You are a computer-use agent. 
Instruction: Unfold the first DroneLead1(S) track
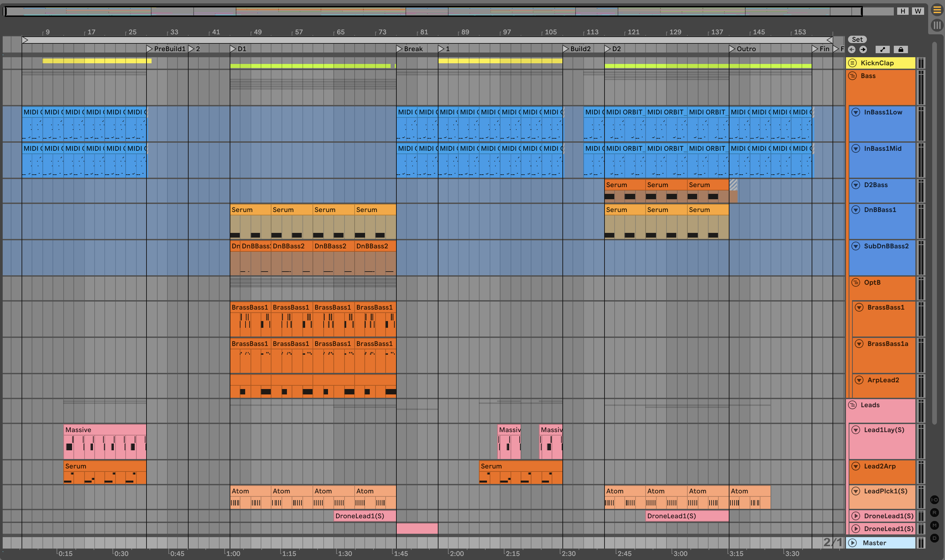click(856, 516)
